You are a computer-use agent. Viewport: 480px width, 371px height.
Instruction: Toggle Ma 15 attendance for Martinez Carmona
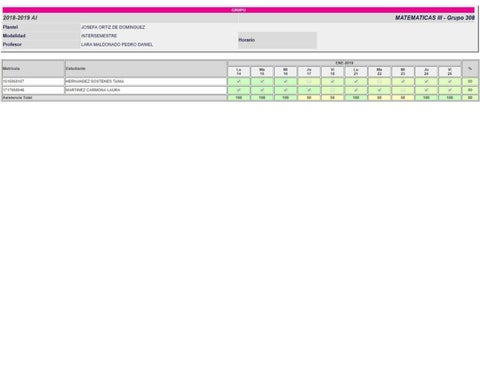[x=262, y=90]
